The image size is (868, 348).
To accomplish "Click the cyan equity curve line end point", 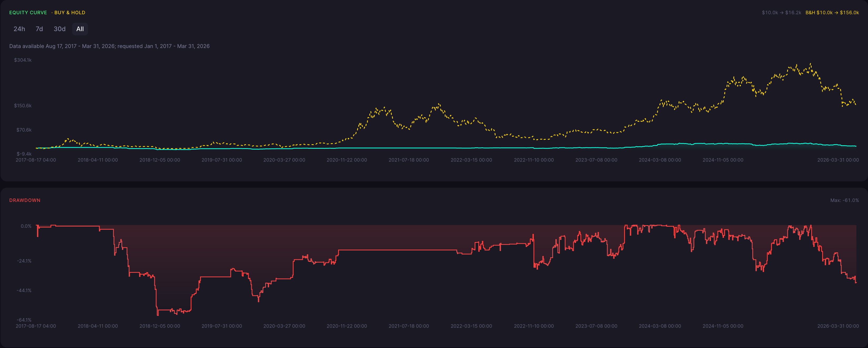I will click(x=856, y=146).
